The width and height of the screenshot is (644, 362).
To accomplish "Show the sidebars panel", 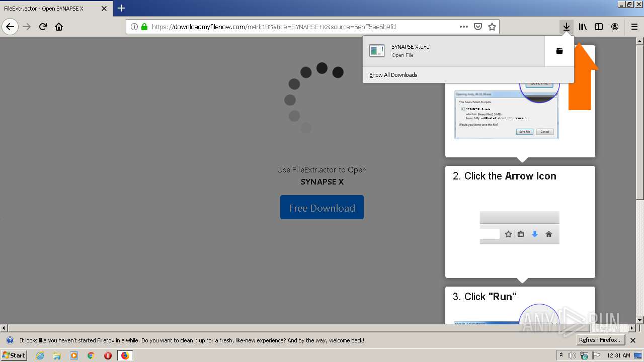I will click(x=599, y=27).
